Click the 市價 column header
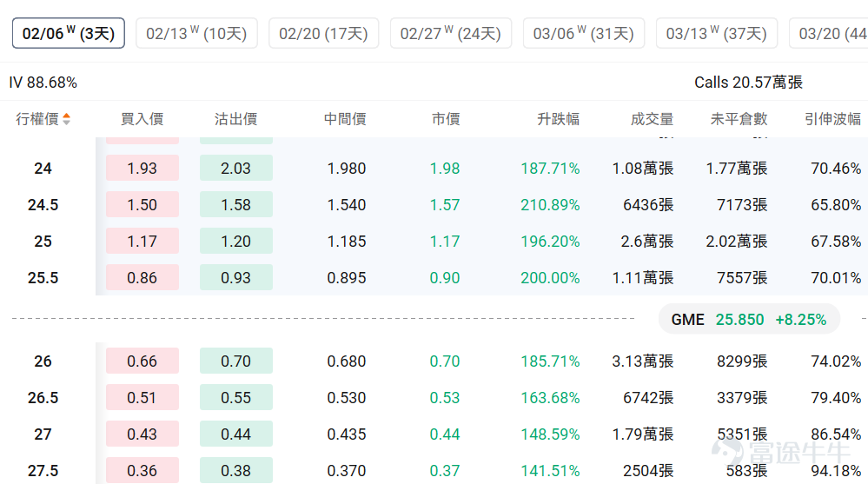 pyautogui.click(x=446, y=119)
